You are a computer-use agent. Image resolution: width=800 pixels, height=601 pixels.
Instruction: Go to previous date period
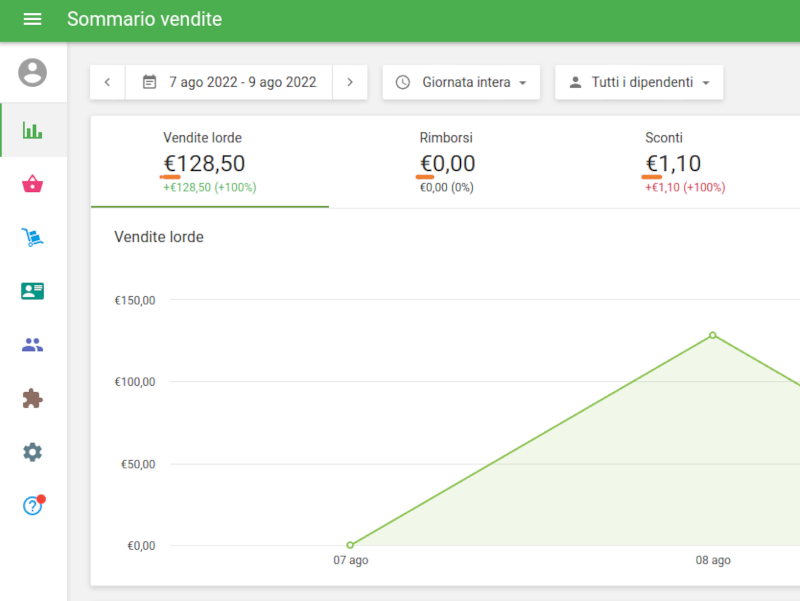(107, 82)
